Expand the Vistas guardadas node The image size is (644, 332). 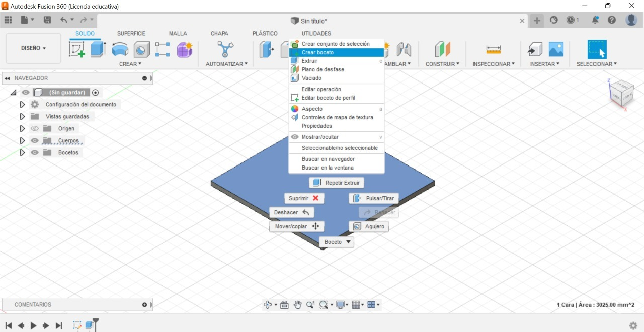22,116
